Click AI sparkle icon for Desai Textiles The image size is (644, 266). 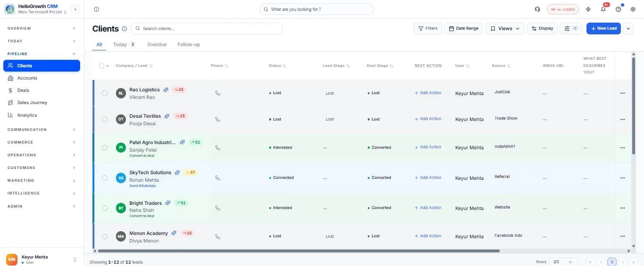(x=167, y=116)
